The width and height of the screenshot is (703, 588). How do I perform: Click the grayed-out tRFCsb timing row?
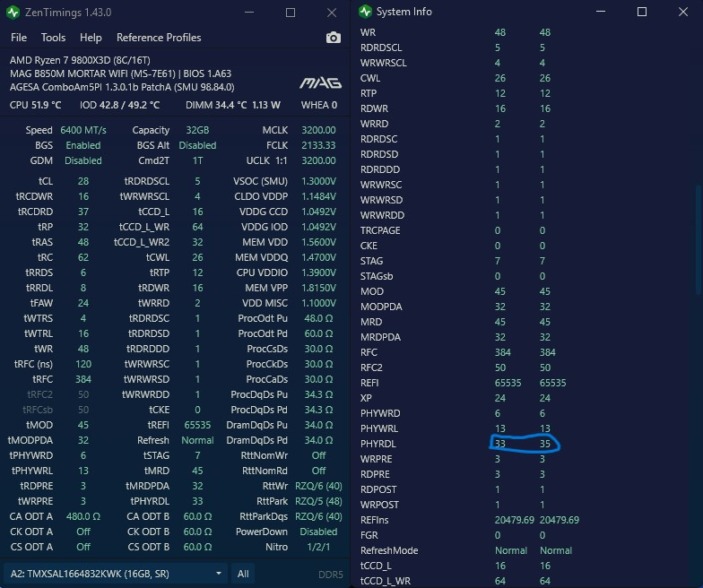click(x=56, y=410)
